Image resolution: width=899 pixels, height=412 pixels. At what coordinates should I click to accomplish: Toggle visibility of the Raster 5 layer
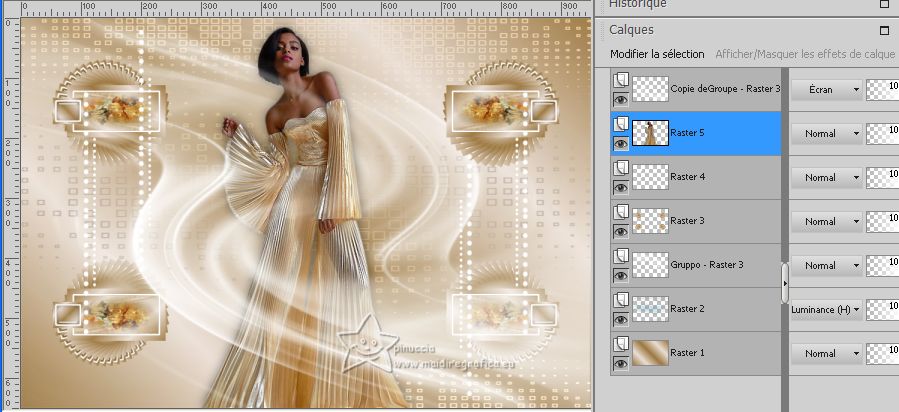[621, 144]
